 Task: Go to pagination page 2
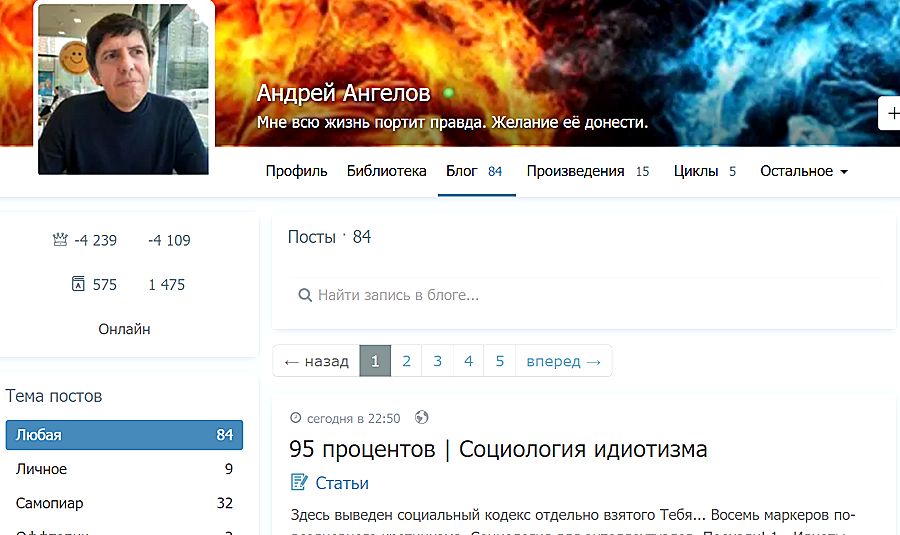406,361
